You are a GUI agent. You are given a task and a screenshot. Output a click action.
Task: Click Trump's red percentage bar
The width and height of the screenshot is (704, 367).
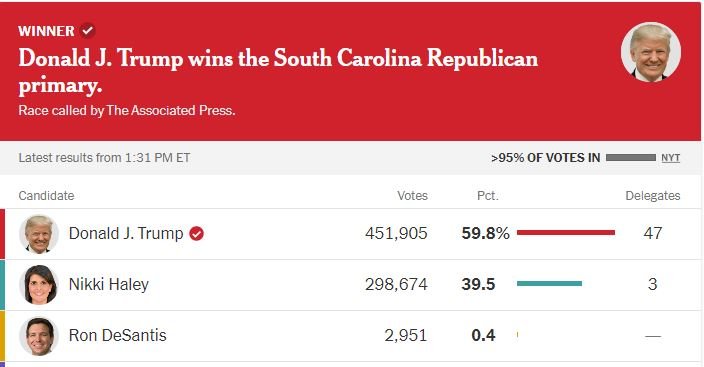click(566, 233)
